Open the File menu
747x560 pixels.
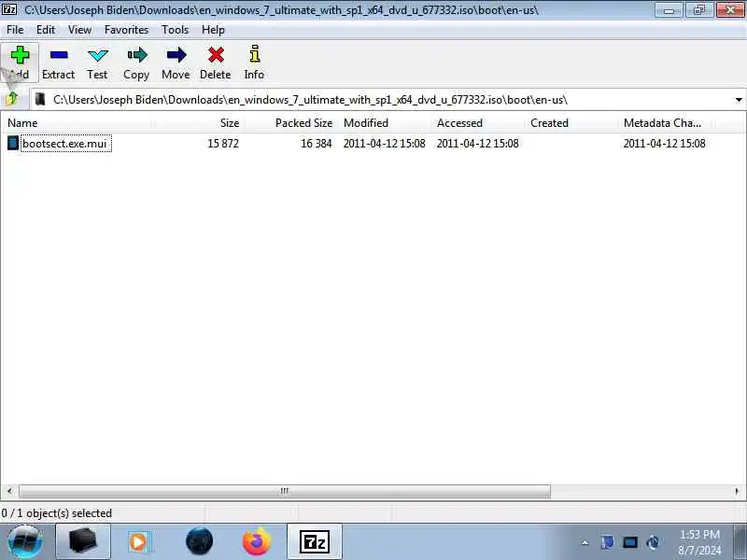15,30
